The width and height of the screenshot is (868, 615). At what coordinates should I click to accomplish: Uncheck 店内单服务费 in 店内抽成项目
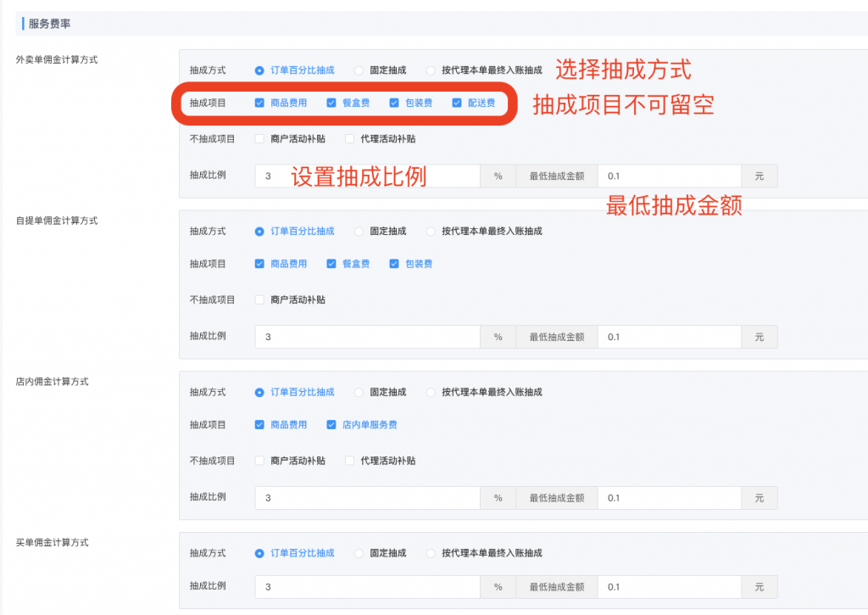331,424
